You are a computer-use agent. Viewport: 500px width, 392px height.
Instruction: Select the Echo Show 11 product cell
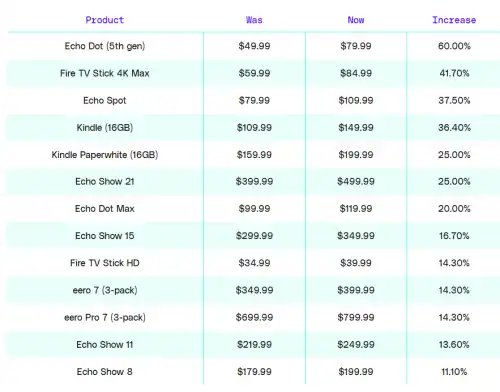(105, 344)
